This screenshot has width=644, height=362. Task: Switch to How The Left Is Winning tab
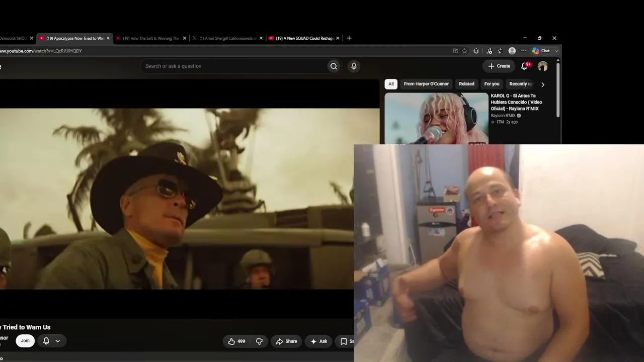151,38
